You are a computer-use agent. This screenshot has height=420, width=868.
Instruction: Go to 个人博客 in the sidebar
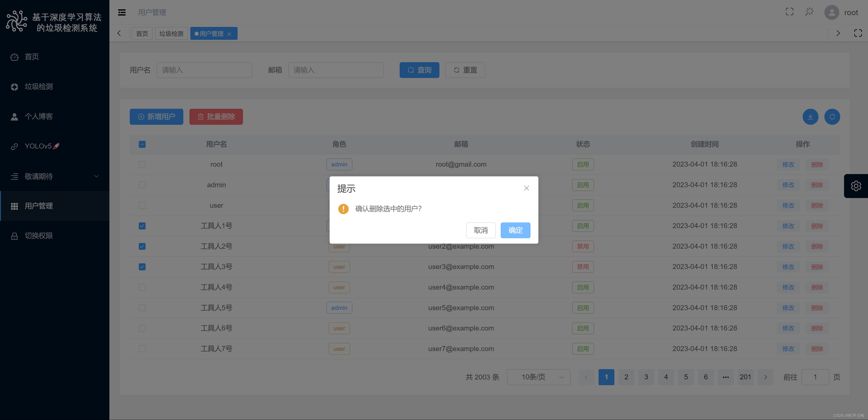(54, 117)
